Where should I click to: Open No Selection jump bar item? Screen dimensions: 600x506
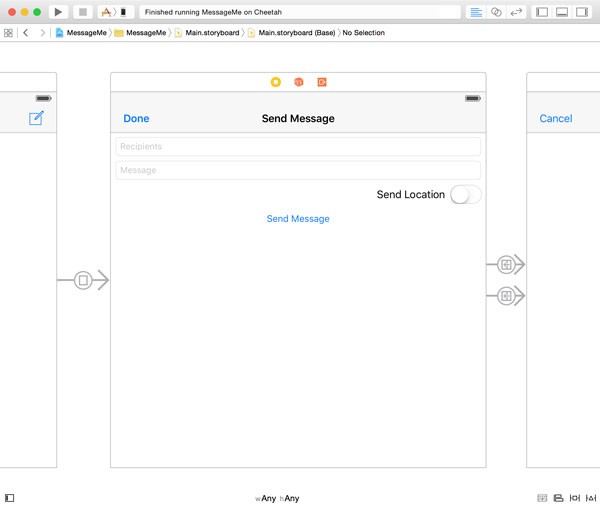pyautogui.click(x=364, y=33)
